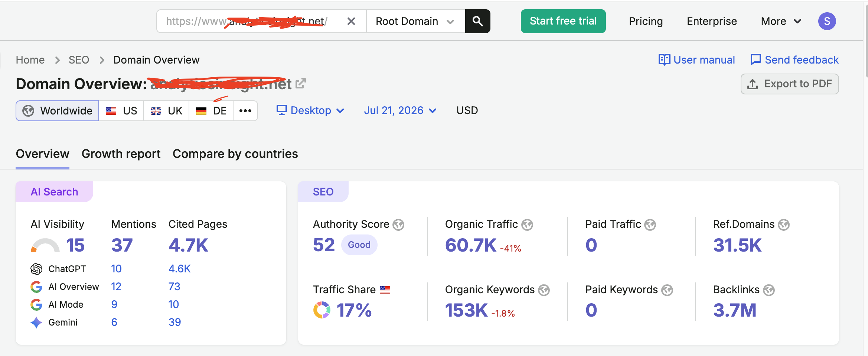Click the globe icon next to Authority Score
Viewport: 868px width, 356px height.
[x=398, y=225]
